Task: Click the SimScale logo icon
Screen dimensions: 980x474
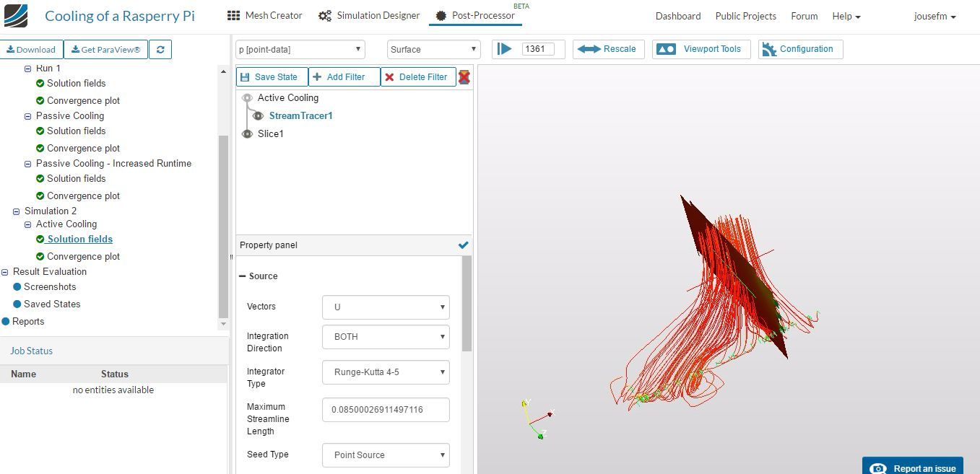Action: point(16,15)
